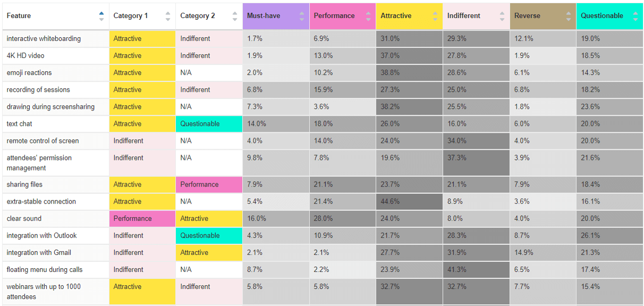Viewport: 644px width, 306px height.
Task: Click sort arrows in Indifferent header
Action: 502,16
